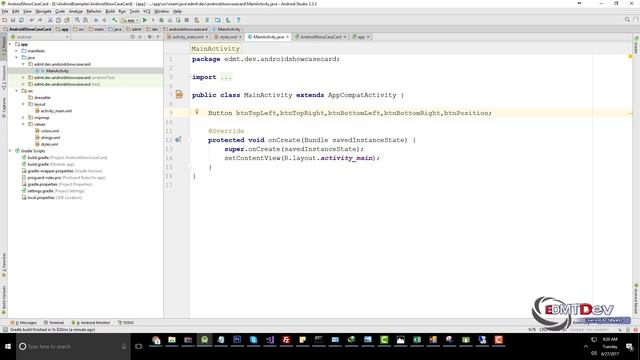The width and height of the screenshot is (640, 360).
Task: Expand the manifests folder
Action: pyautogui.click(x=17, y=51)
